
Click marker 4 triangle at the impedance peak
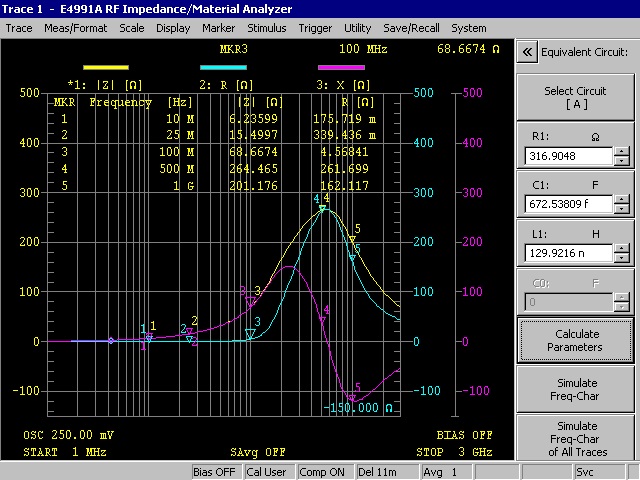coord(321,209)
